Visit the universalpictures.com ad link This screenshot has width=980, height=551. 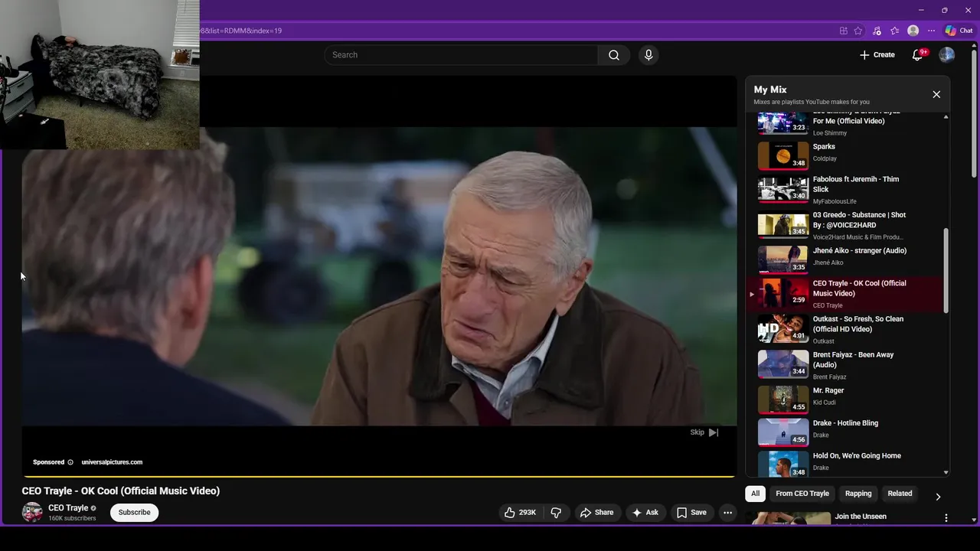click(x=112, y=462)
